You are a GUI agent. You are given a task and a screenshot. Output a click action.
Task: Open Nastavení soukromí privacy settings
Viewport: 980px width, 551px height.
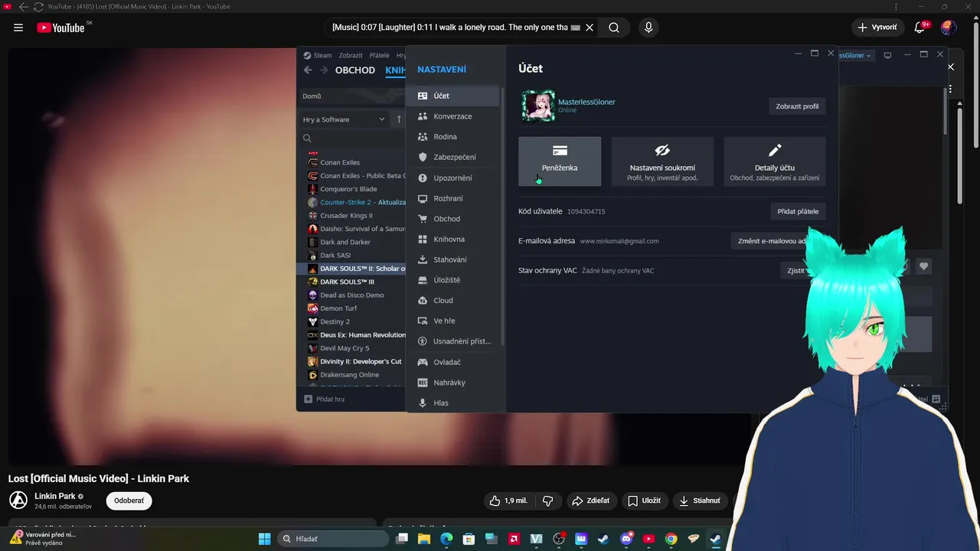(x=662, y=161)
